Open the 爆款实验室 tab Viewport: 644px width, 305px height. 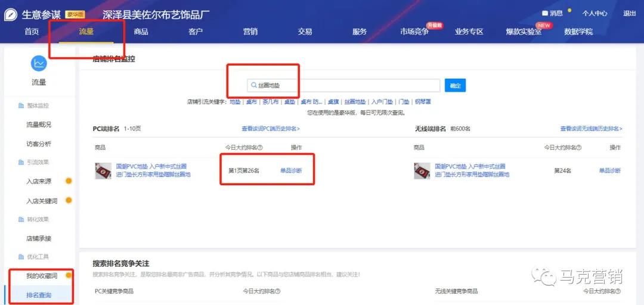(524, 32)
